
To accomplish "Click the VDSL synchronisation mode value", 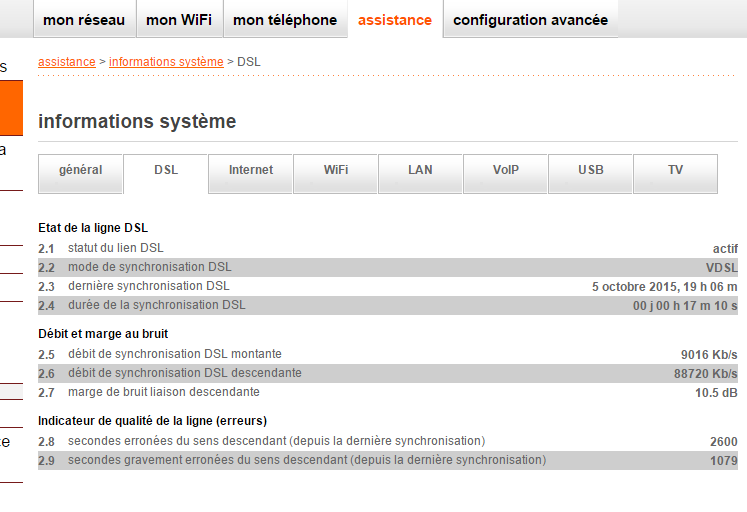I will pos(721,267).
